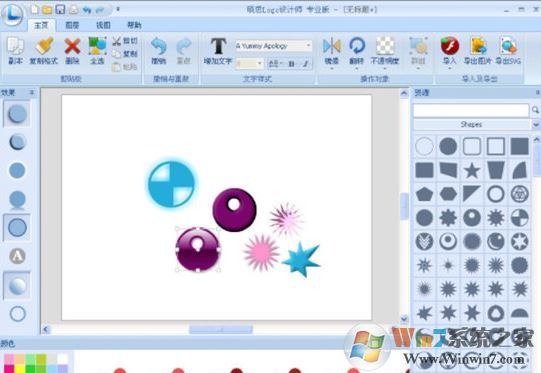This screenshot has height=373, width=541.
Task: Click the round application logo menu button
Action: point(12,15)
